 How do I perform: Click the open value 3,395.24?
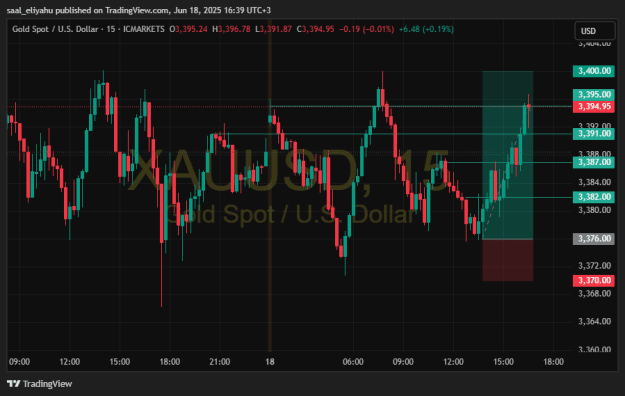191,29
